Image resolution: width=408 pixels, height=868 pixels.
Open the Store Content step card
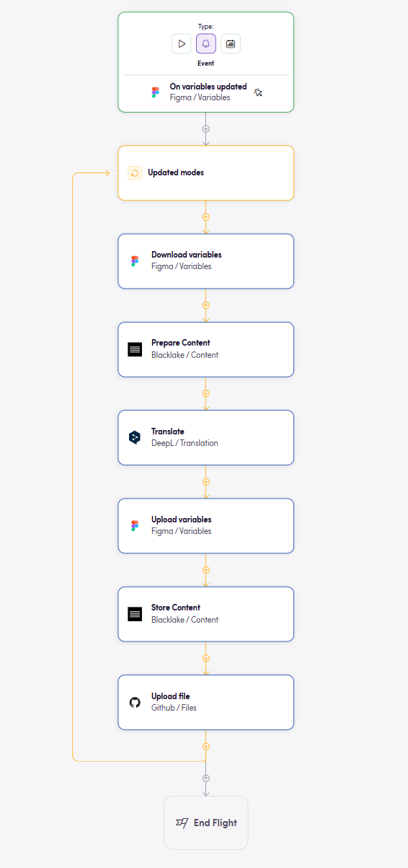tap(206, 614)
